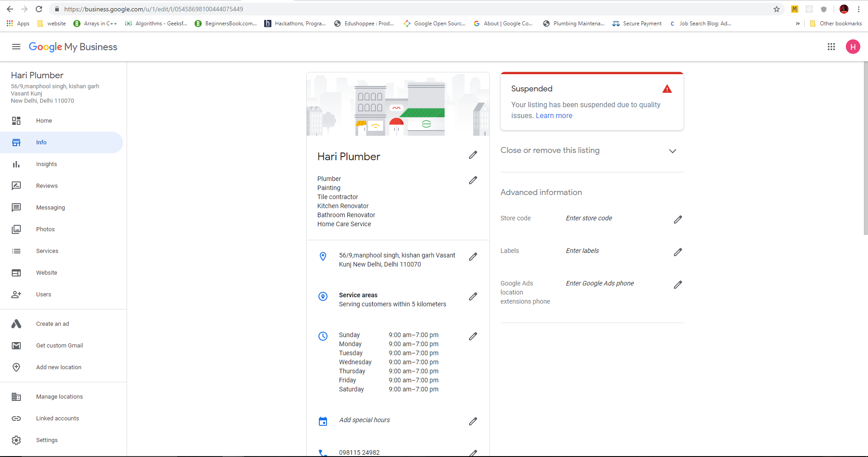This screenshot has width=868, height=457.
Task: Reload the page
Action: point(39,9)
